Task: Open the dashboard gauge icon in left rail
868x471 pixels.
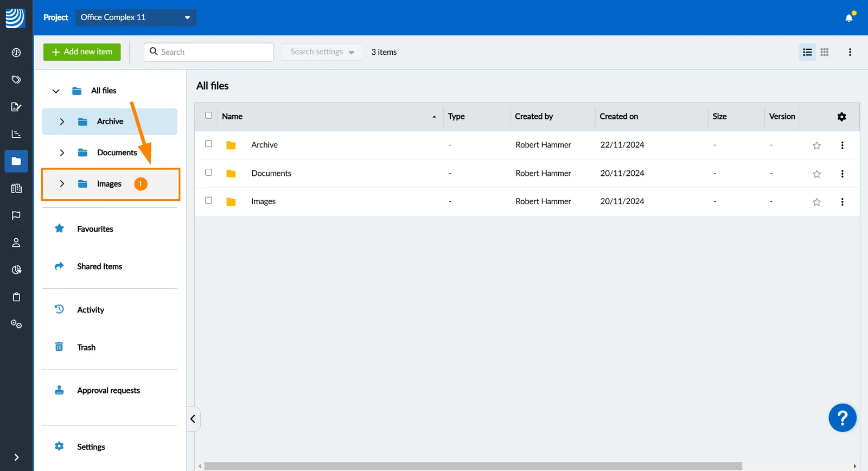Action: click(16, 53)
